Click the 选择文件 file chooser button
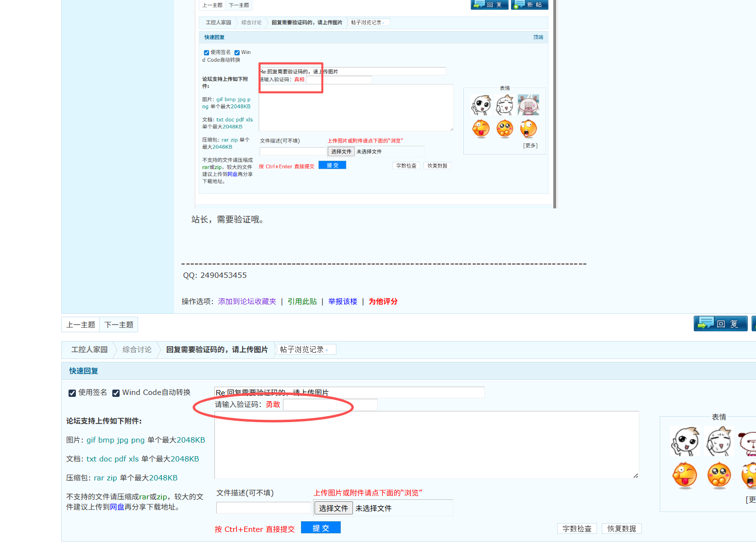The image size is (756, 546). tap(333, 508)
